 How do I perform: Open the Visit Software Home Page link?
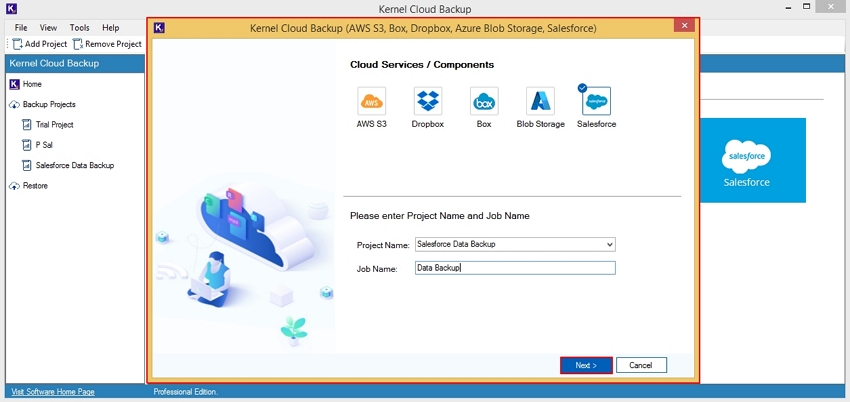click(53, 392)
